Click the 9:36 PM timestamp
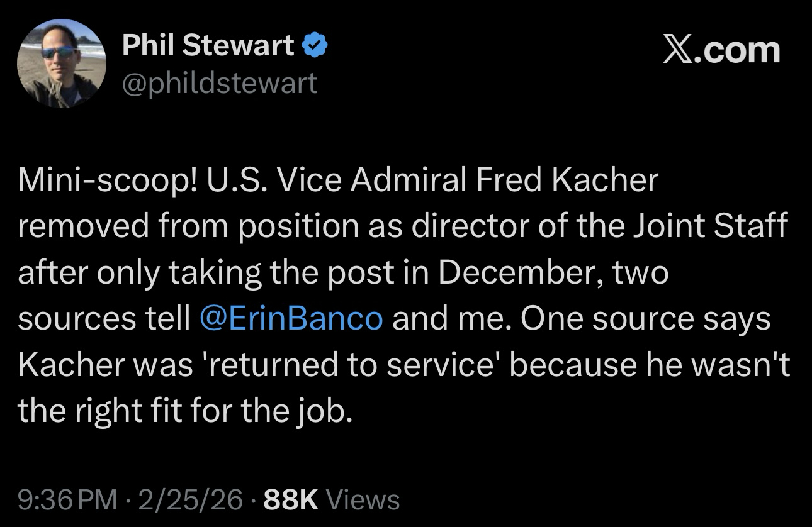Image resolution: width=812 pixels, height=527 pixels. [x=67, y=500]
